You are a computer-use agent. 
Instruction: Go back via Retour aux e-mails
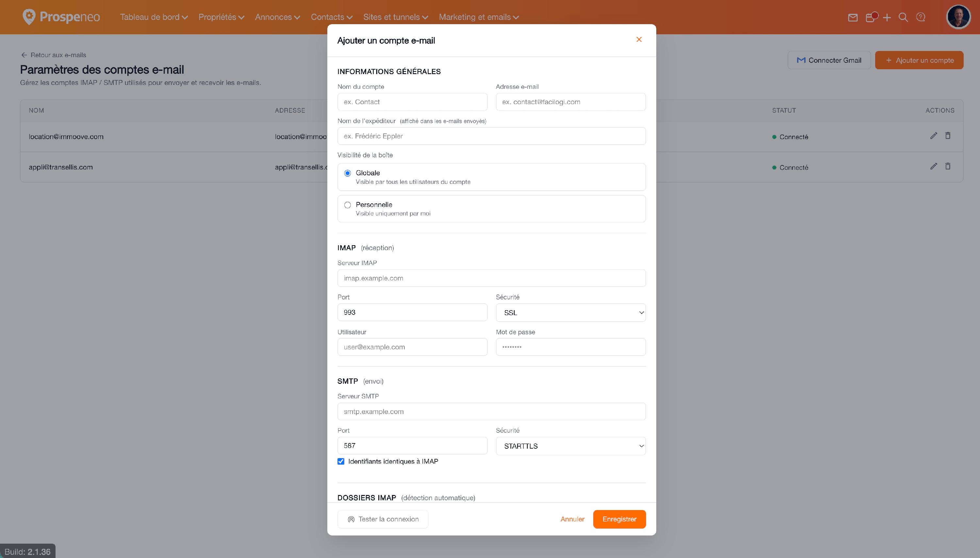(53, 55)
